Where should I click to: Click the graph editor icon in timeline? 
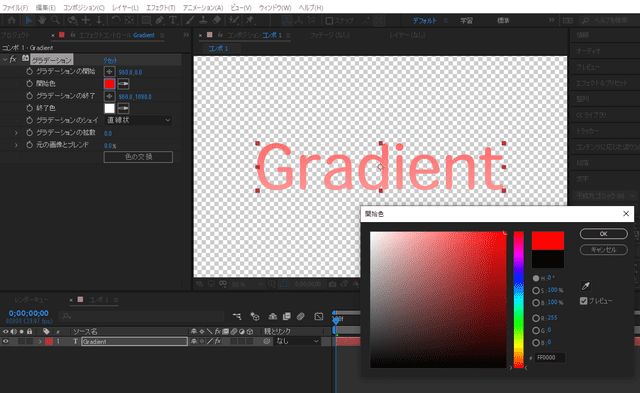[319, 316]
